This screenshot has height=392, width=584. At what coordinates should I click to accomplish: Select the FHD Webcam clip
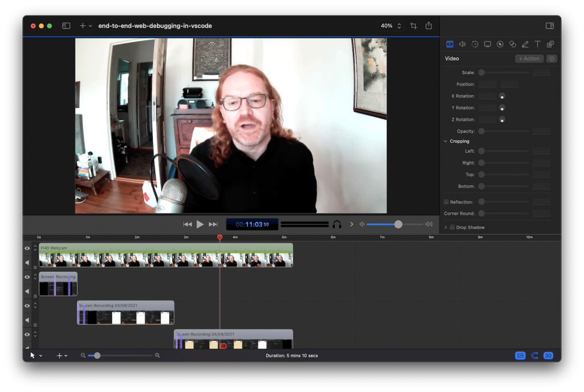coord(166,255)
